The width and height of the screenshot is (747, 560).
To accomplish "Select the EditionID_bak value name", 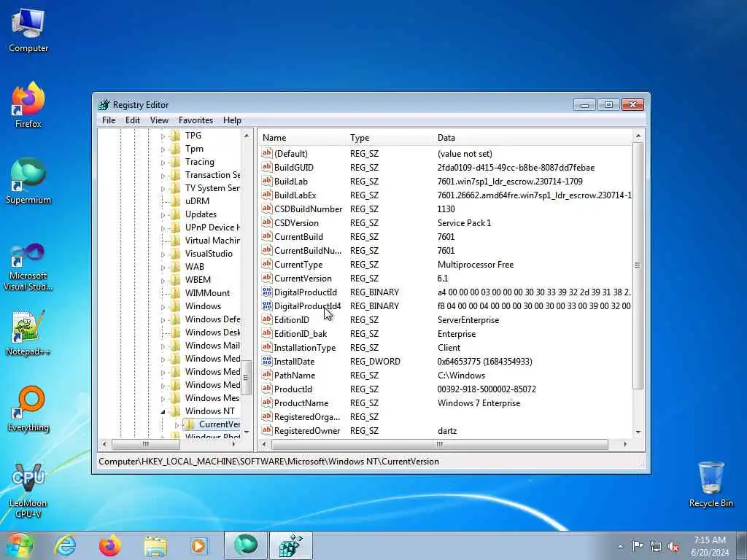I will click(300, 333).
